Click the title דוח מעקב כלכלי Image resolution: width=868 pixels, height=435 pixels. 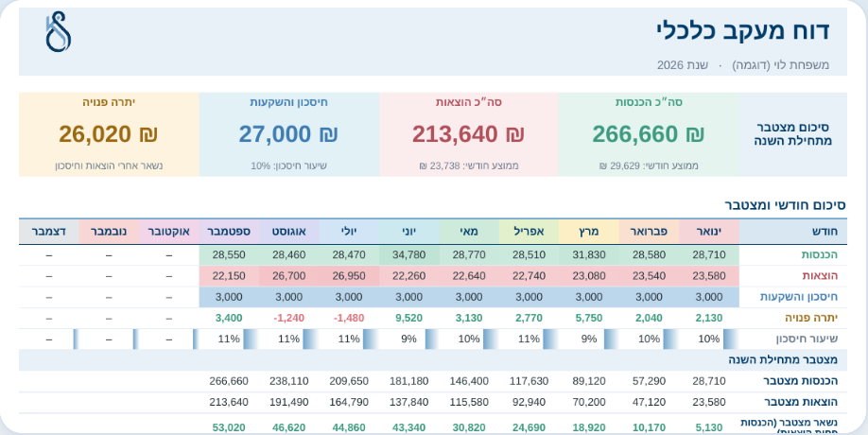(x=743, y=31)
